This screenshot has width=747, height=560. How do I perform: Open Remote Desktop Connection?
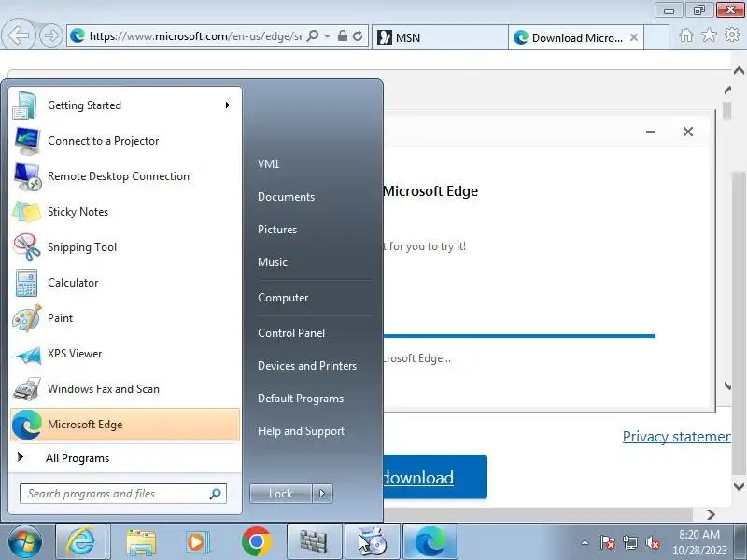(124, 176)
